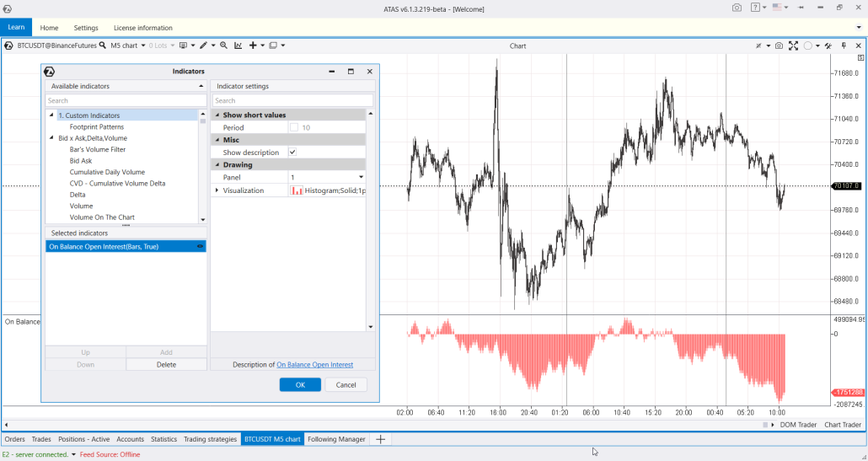Click the connection plug icon in chart toolbar
868x461 pixels.
pyautogui.click(x=759, y=46)
